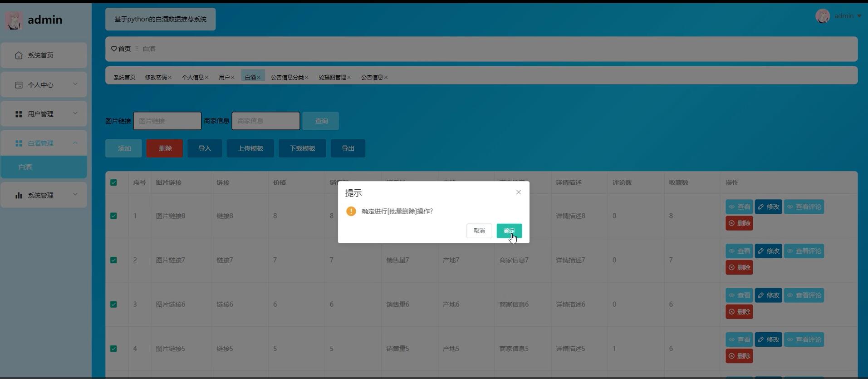This screenshot has width=868, height=379.
Task: Close the 公告信息分类 tab
Action: (x=307, y=78)
